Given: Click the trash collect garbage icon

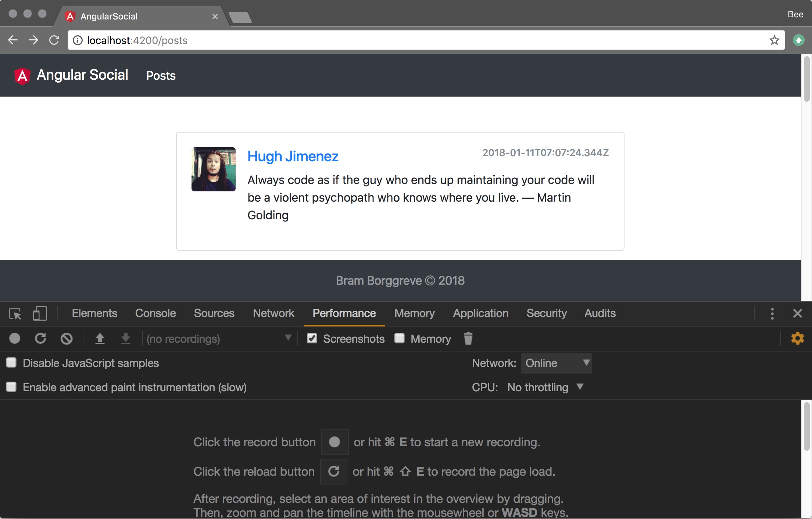Looking at the screenshot, I should click(468, 338).
